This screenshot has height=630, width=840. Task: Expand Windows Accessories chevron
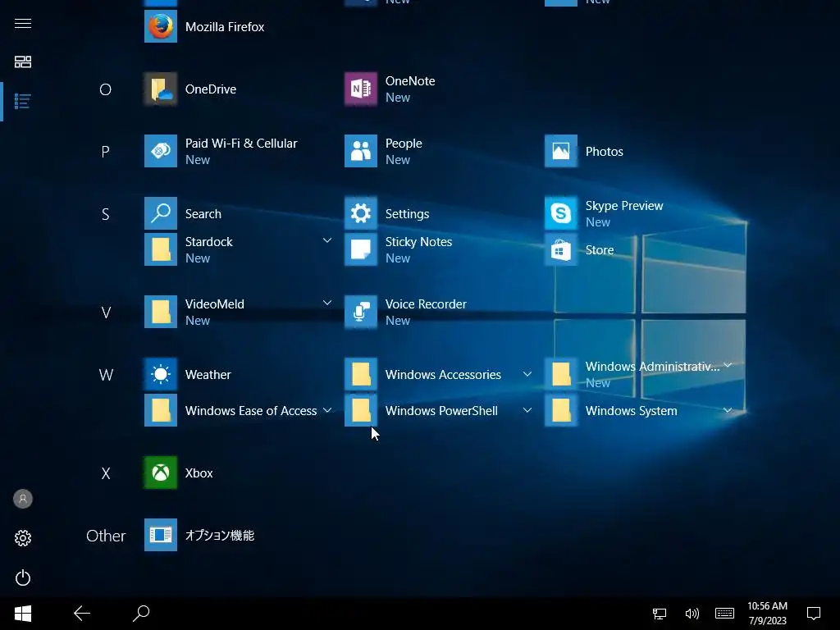[527, 374]
